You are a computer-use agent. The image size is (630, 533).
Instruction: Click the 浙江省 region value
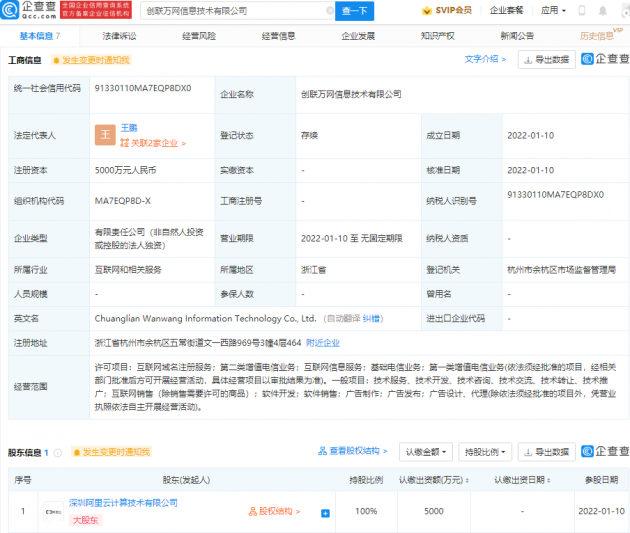[313, 270]
